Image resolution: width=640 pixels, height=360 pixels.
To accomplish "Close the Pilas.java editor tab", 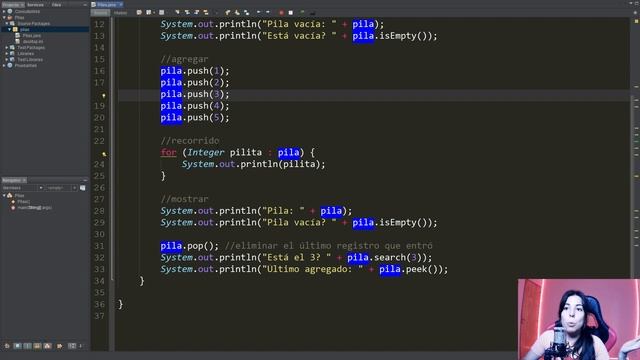I will 121,4.
